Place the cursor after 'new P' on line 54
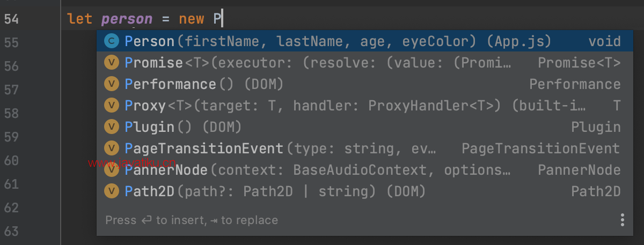 coord(222,19)
